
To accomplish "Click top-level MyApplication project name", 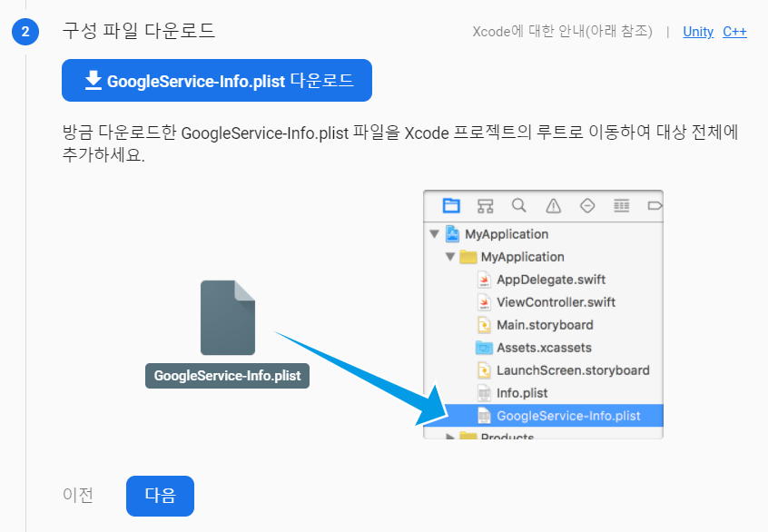I will (507, 234).
